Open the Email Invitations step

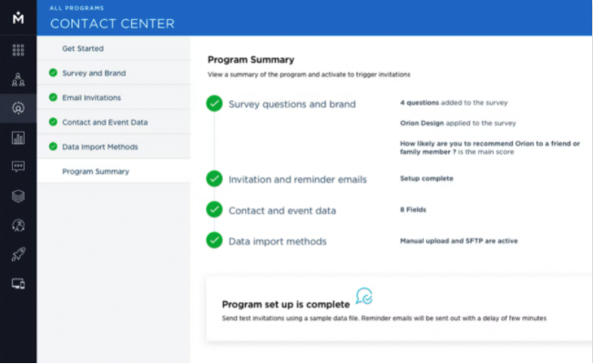(91, 97)
